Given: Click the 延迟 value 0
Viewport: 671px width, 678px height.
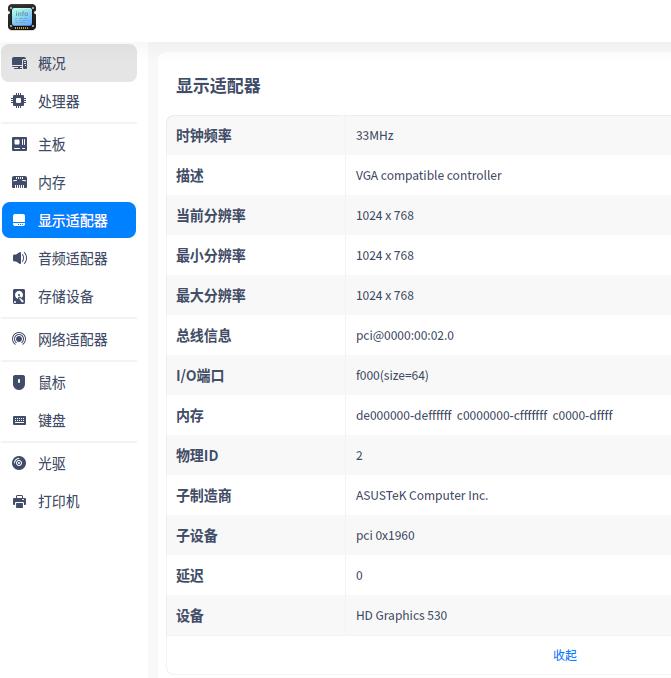Looking at the screenshot, I should pos(359,576).
